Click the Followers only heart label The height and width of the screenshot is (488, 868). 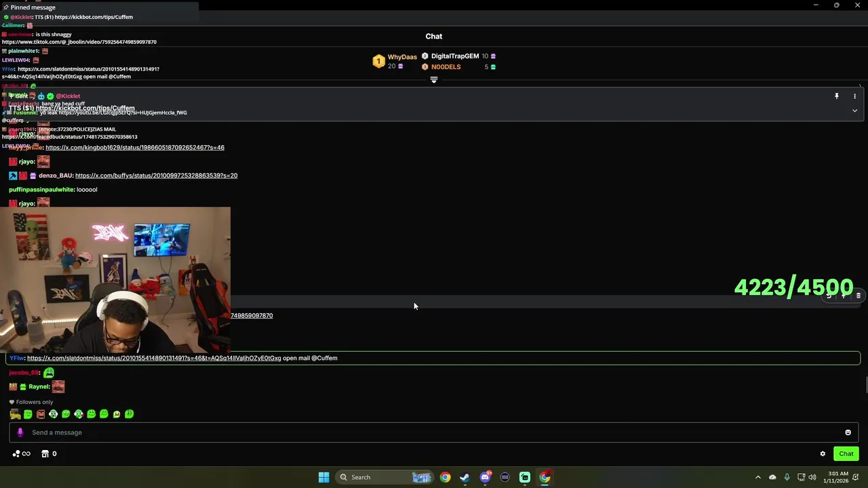(31, 402)
